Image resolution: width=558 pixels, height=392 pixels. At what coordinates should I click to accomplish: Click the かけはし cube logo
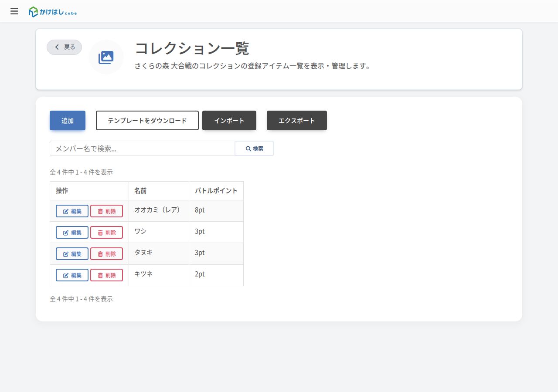[53, 12]
